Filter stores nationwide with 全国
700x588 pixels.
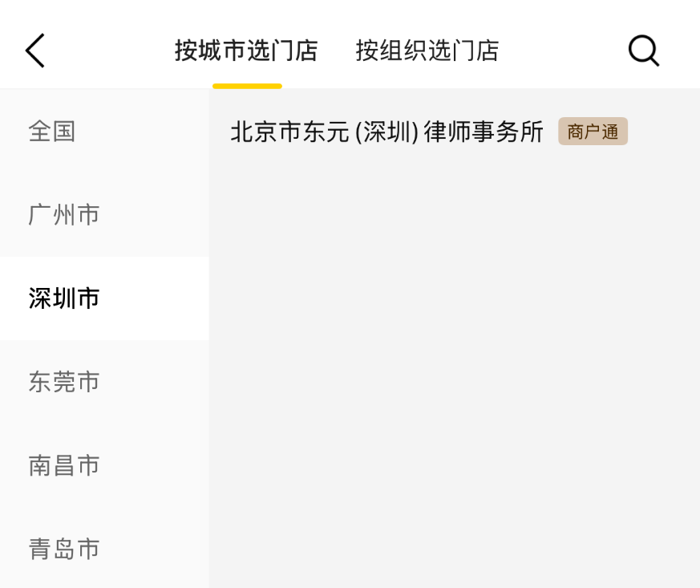point(53,131)
